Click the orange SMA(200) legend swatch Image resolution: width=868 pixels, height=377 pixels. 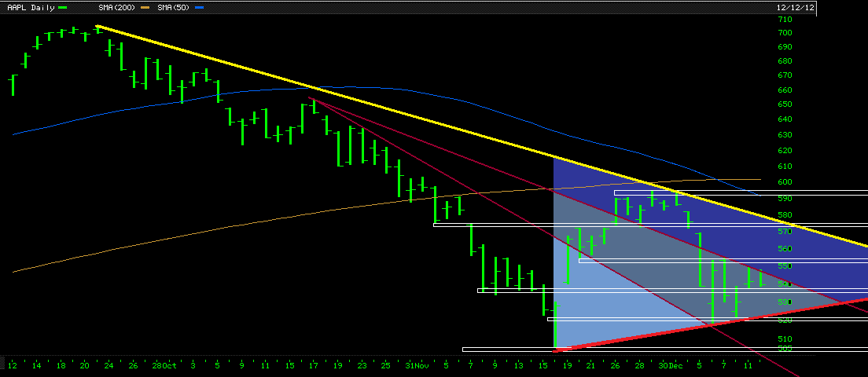coord(143,8)
